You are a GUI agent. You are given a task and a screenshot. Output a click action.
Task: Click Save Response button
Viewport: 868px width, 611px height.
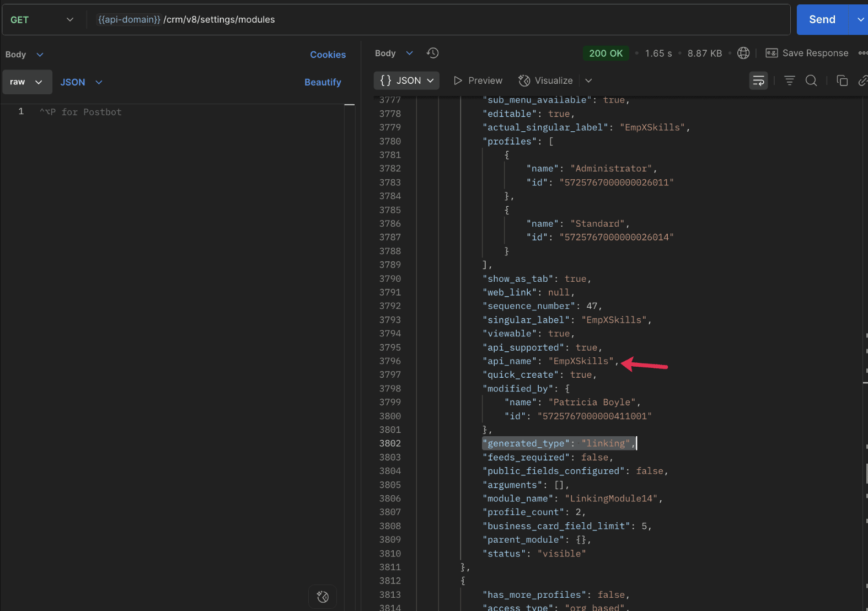point(807,53)
